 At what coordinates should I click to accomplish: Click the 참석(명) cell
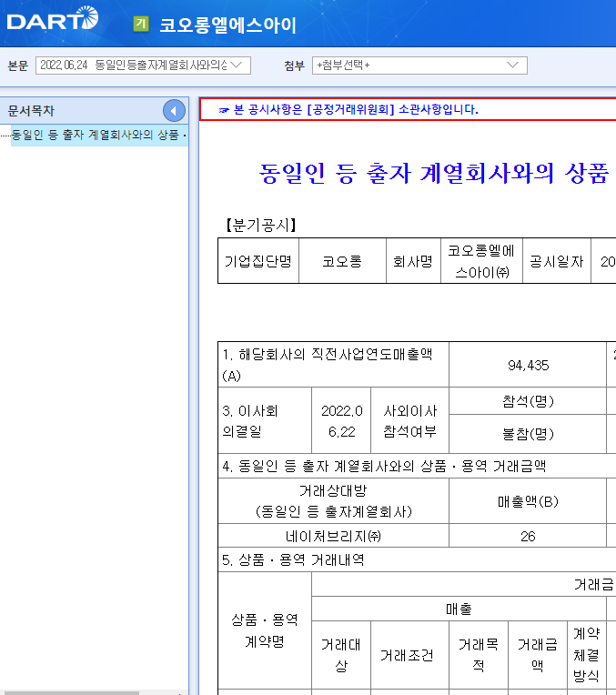[x=528, y=401]
